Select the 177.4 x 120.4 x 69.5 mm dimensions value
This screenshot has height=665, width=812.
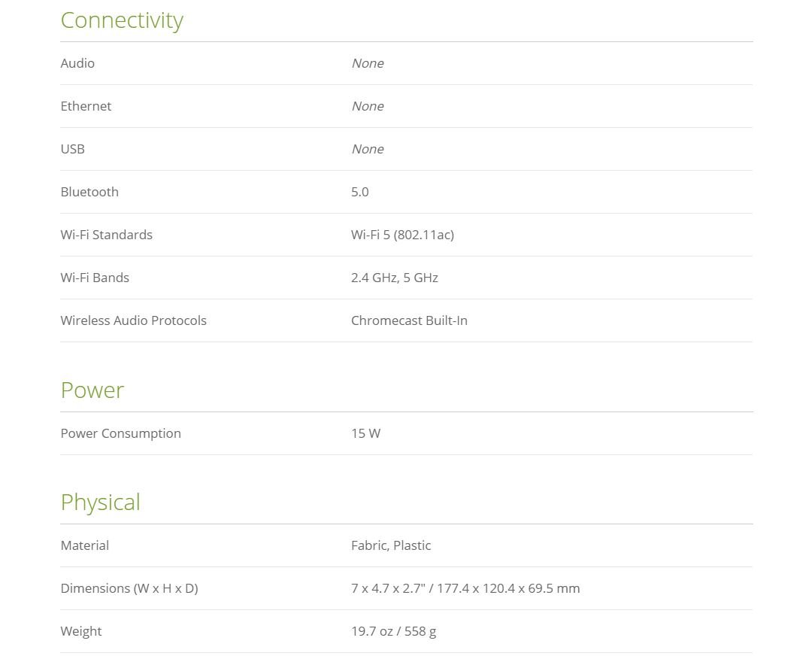click(x=515, y=588)
